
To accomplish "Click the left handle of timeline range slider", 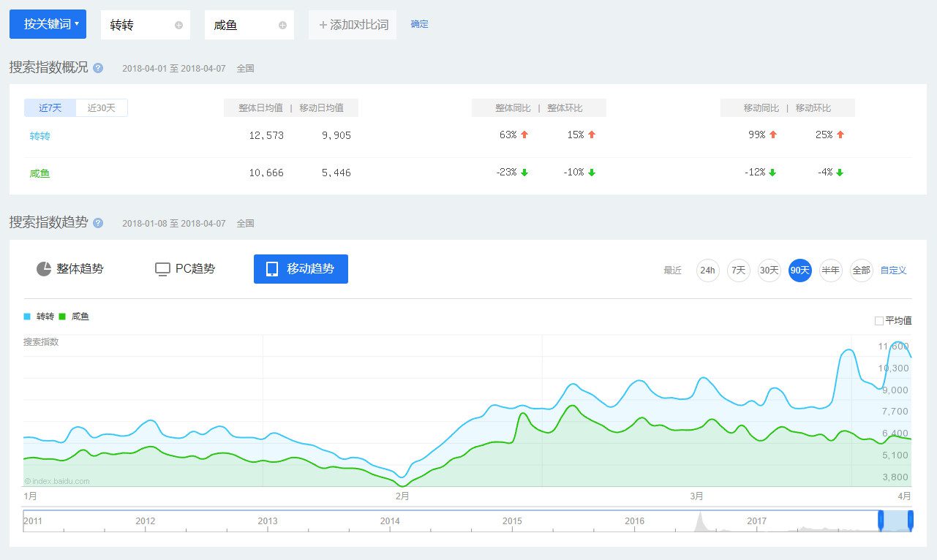I will (x=881, y=520).
